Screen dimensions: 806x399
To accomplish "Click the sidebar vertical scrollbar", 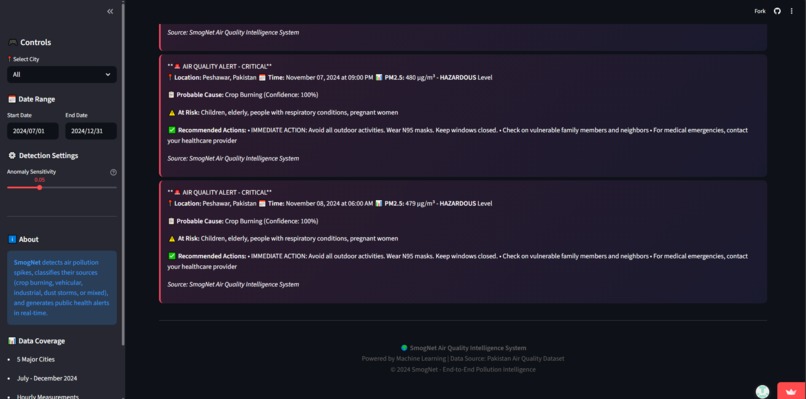I will click(x=123, y=174).
